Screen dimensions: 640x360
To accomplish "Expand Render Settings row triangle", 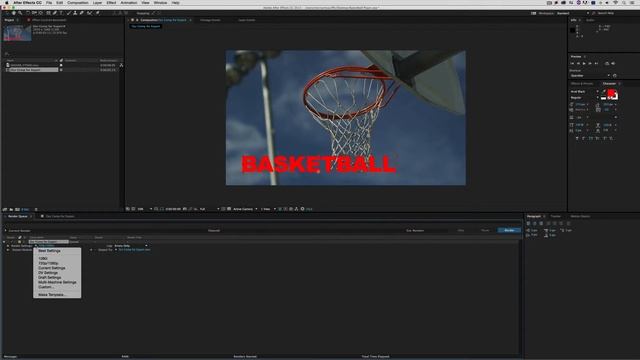I will point(8,246).
